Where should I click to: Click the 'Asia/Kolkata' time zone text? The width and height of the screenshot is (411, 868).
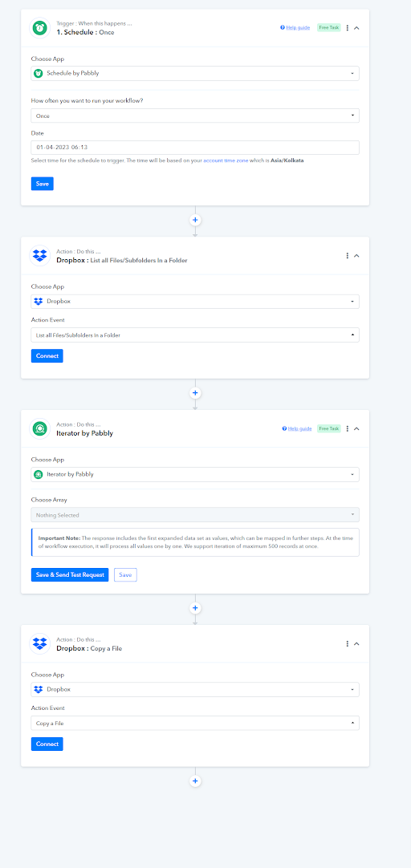click(x=287, y=160)
